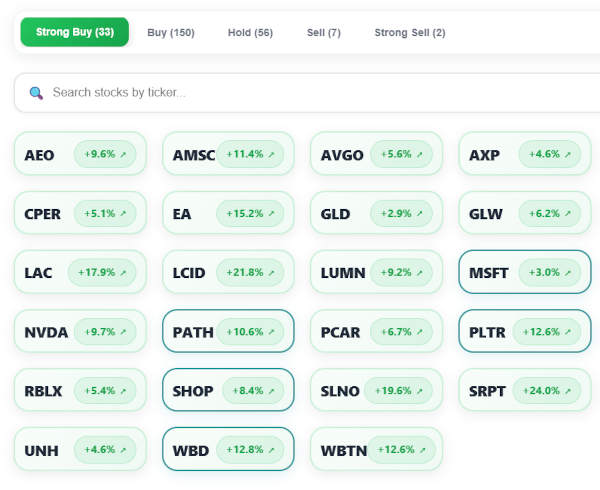Click the SHOP stock card

[228, 391]
